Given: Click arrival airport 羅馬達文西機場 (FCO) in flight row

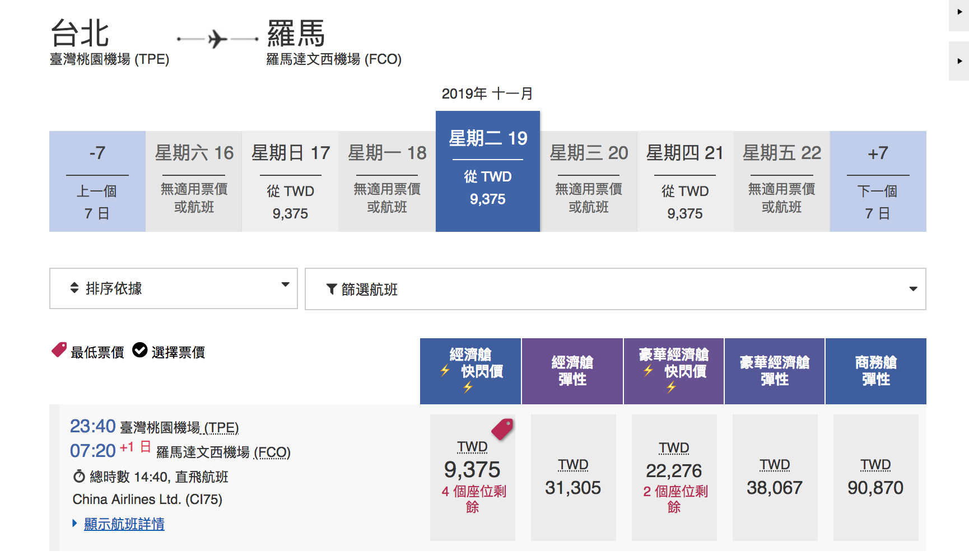Looking at the screenshot, I should pos(223,452).
